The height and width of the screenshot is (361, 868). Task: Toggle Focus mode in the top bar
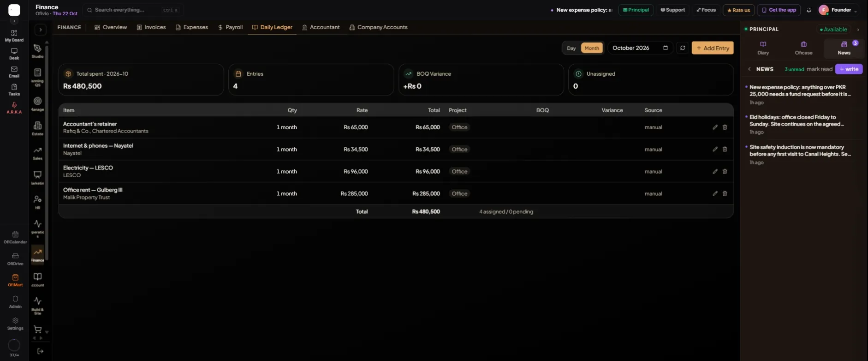tap(706, 10)
